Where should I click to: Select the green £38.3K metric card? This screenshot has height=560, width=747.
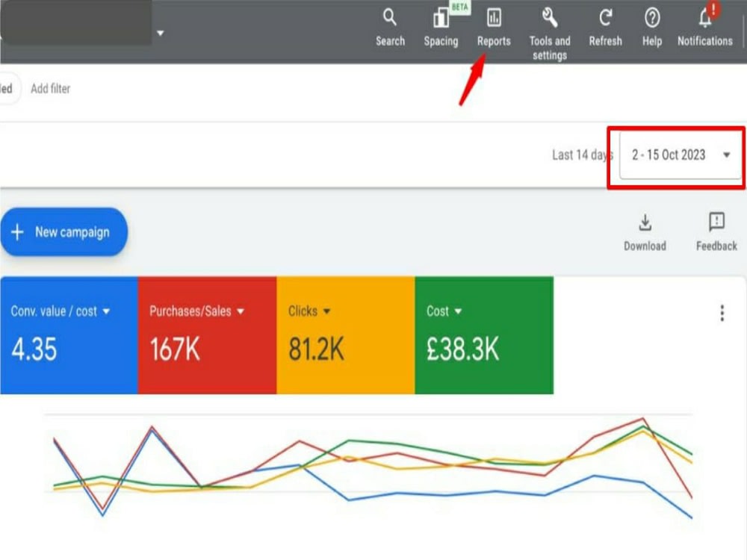pyautogui.click(x=484, y=335)
